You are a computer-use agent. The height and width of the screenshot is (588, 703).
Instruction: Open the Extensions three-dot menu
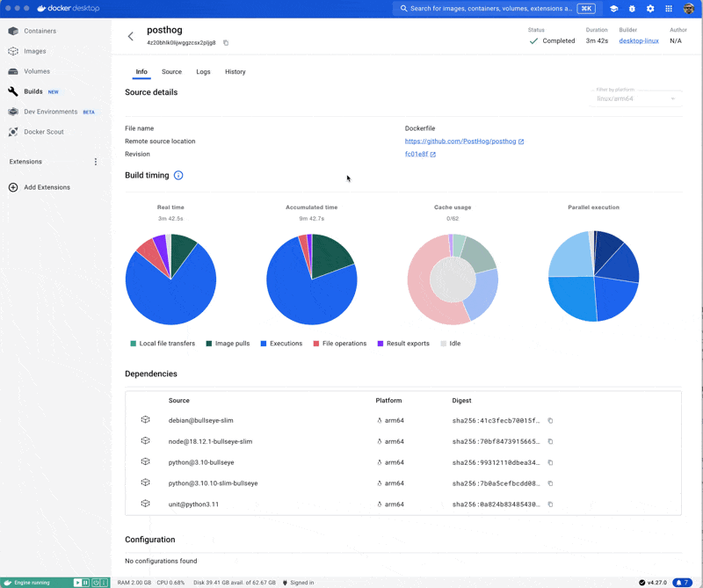pyautogui.click(x=96, y=162)
